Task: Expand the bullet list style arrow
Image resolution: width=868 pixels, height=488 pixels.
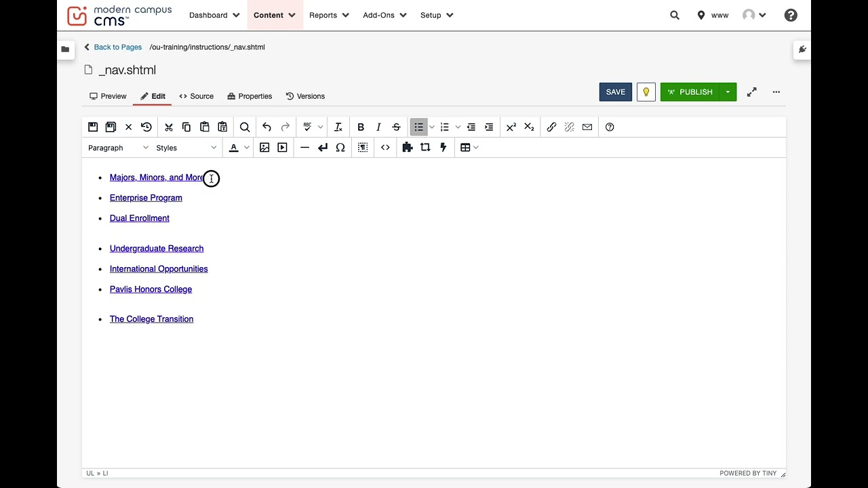Action: coord(431,127)
